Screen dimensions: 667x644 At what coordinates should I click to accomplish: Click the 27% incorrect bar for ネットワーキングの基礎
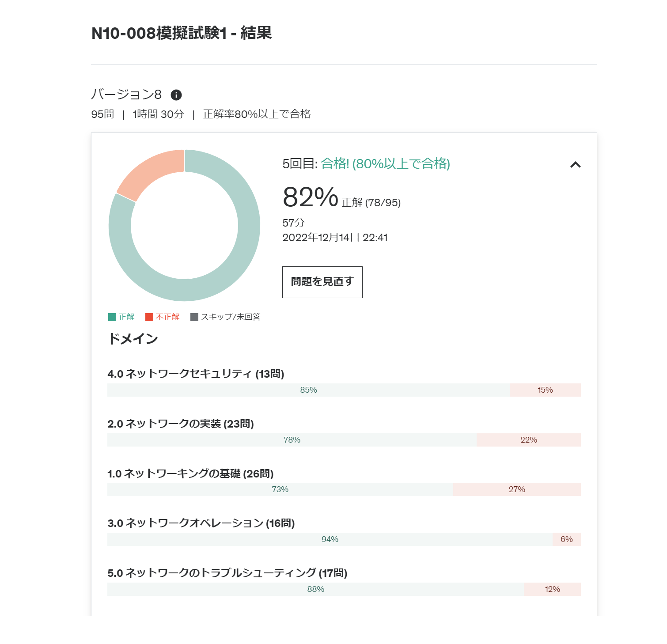[516, 489]
